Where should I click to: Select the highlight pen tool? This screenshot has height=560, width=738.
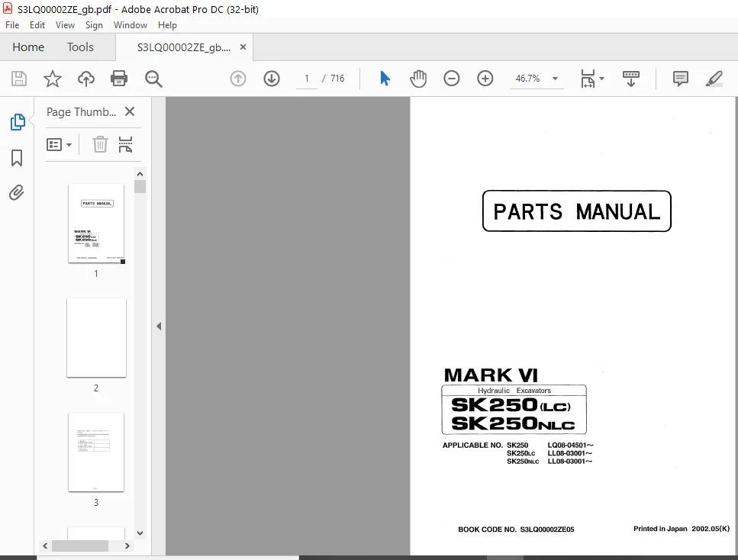(x=714, y=79)
